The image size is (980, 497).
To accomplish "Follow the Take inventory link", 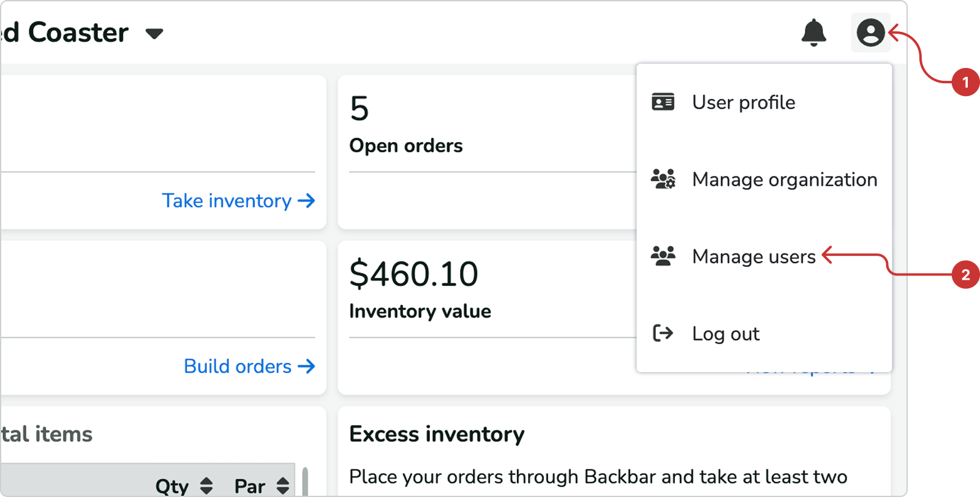I will tap(238, 201).
